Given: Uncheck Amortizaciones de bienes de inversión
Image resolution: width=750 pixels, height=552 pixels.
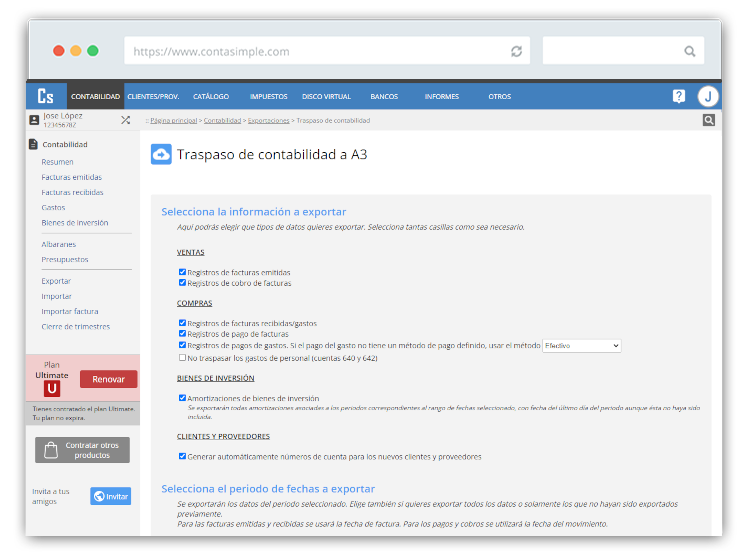Looking at the screenshot, I should click(182, 397).
